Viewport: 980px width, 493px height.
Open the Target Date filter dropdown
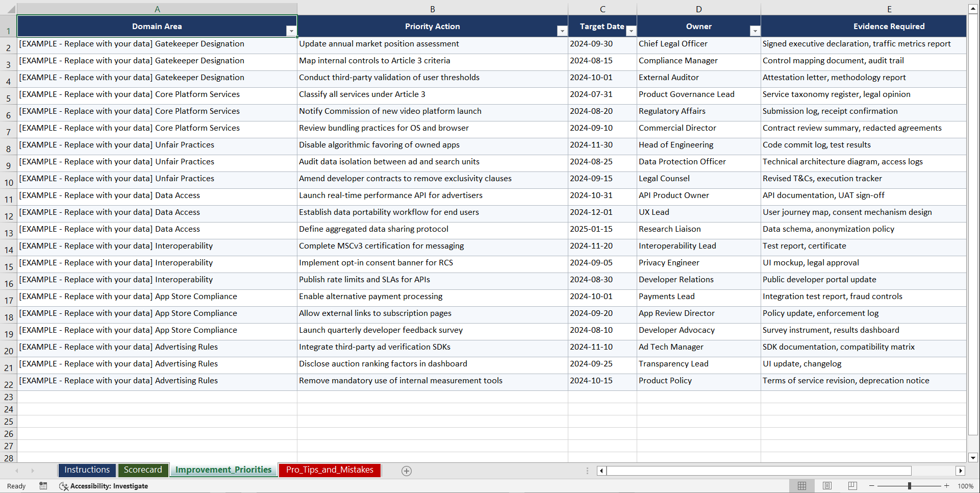pyautogui.click(x=631, y=31)
